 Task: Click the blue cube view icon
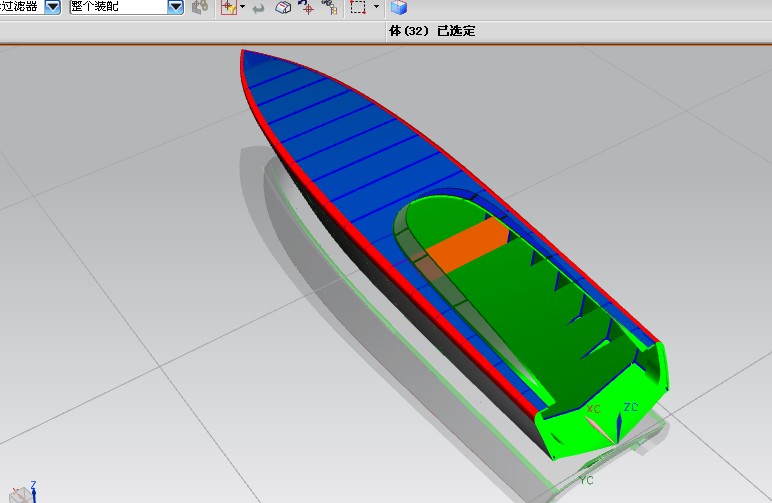[x=399, y=7]
